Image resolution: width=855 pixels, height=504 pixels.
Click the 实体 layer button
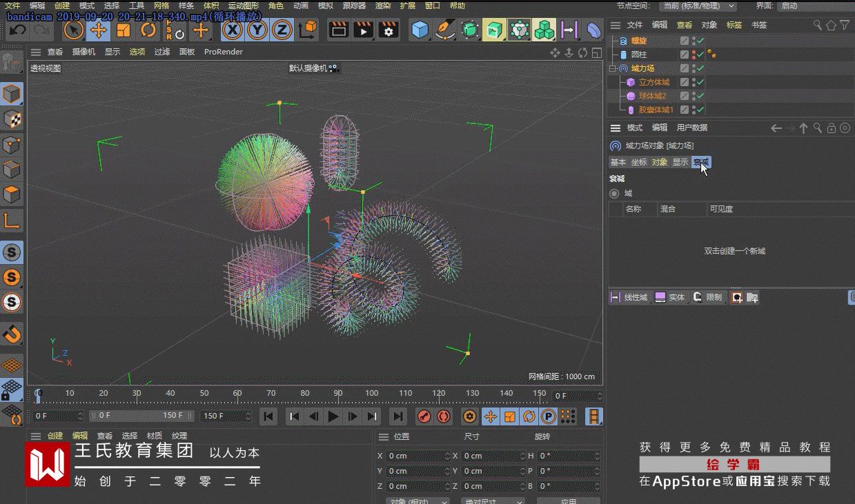tap(670, 297)
